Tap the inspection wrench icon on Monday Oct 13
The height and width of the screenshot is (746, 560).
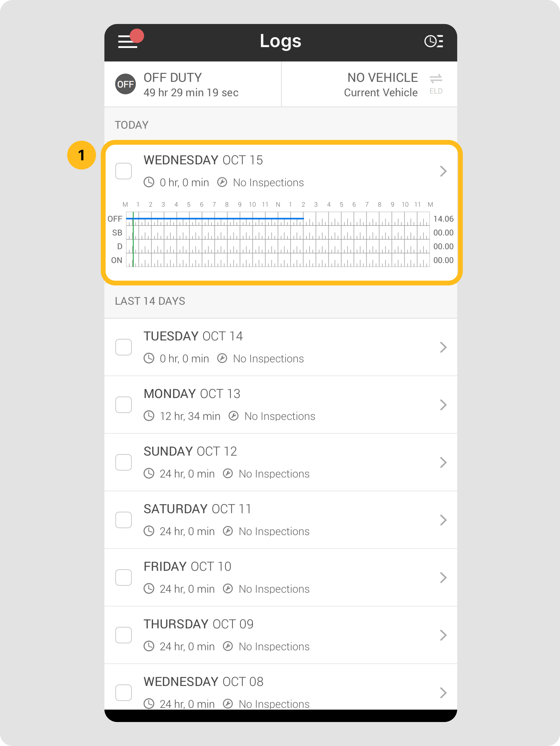pos(233,416)
